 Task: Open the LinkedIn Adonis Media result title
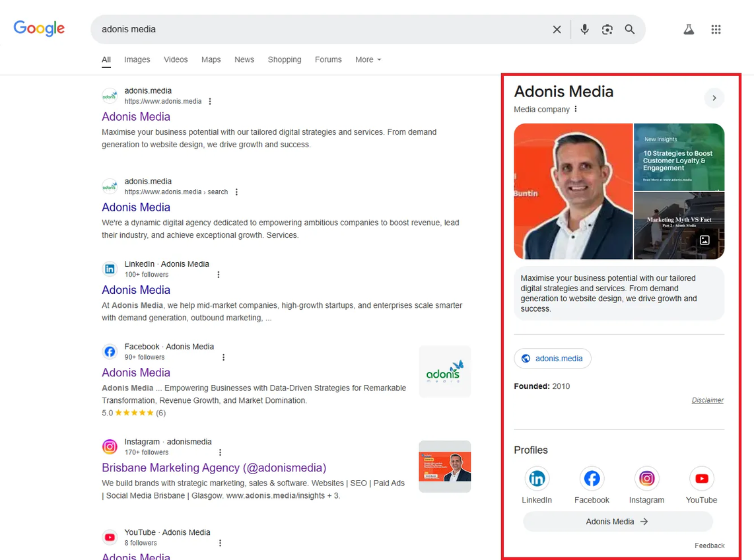coord(136,290)
